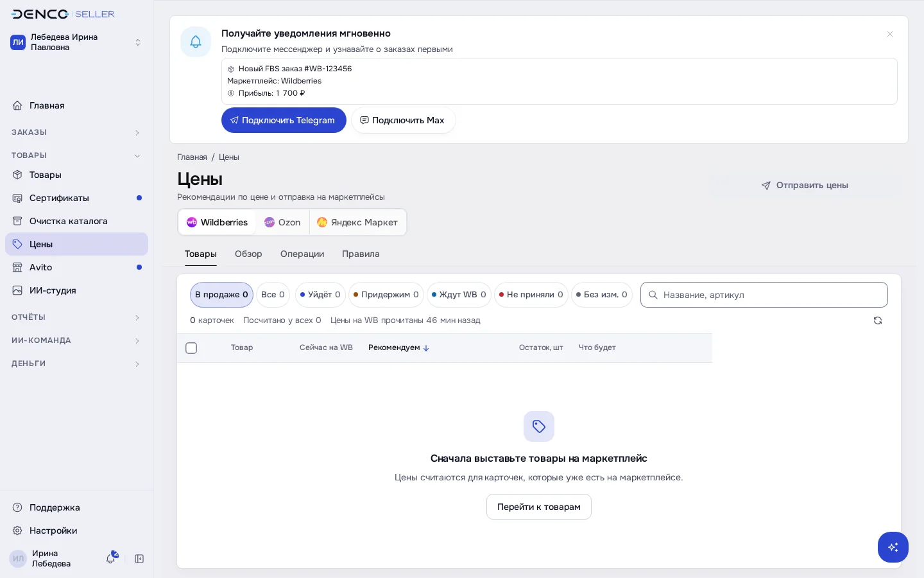The image size is (924, 578).
Task: Select the Уйдёт filter chip
Action: click(x=320, y=295)
